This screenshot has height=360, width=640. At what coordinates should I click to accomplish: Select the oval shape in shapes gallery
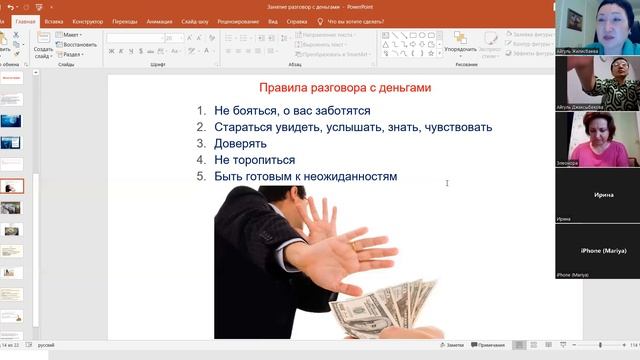click(422, 36)
